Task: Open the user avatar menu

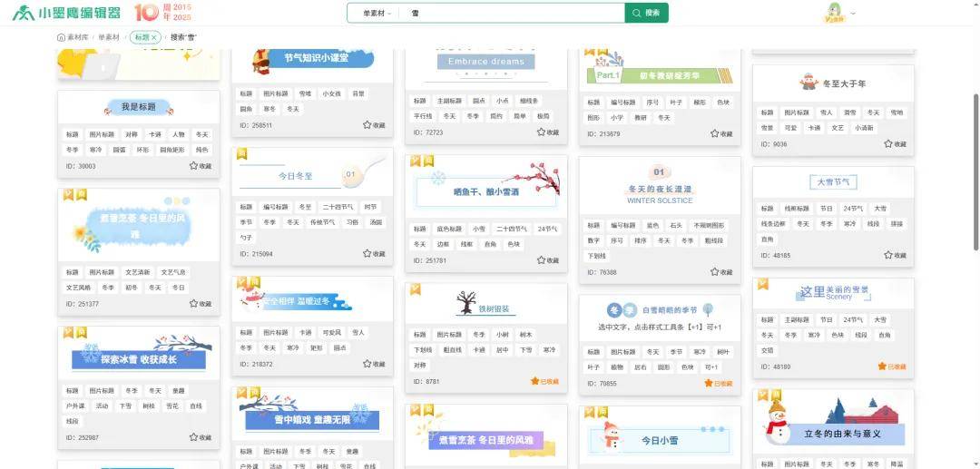Action: coord(833,13)
